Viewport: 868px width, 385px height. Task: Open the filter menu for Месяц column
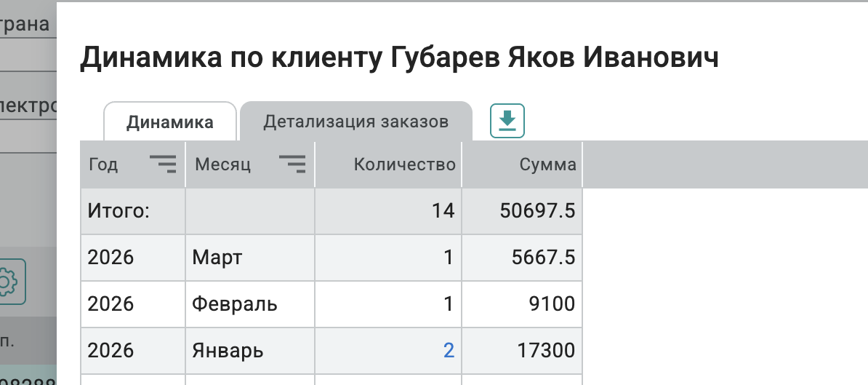[292, 164]
